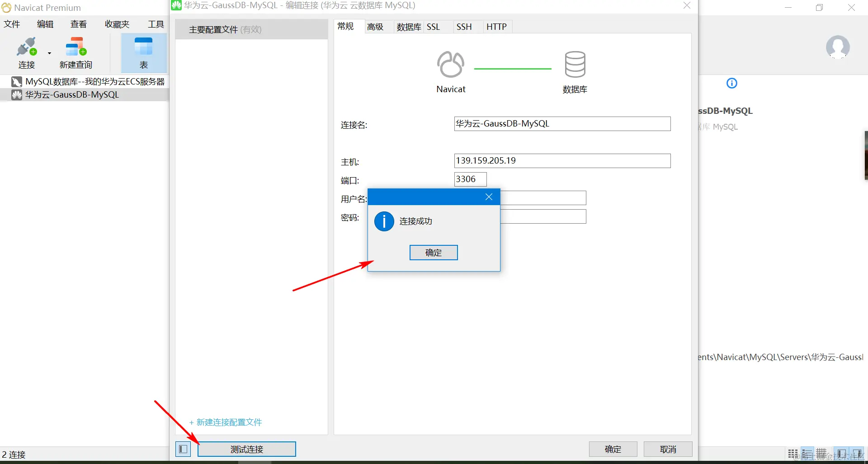Click 确定 in the 编辑连接 window
This screenshot has width=868, height=464.
coord(613,449)
